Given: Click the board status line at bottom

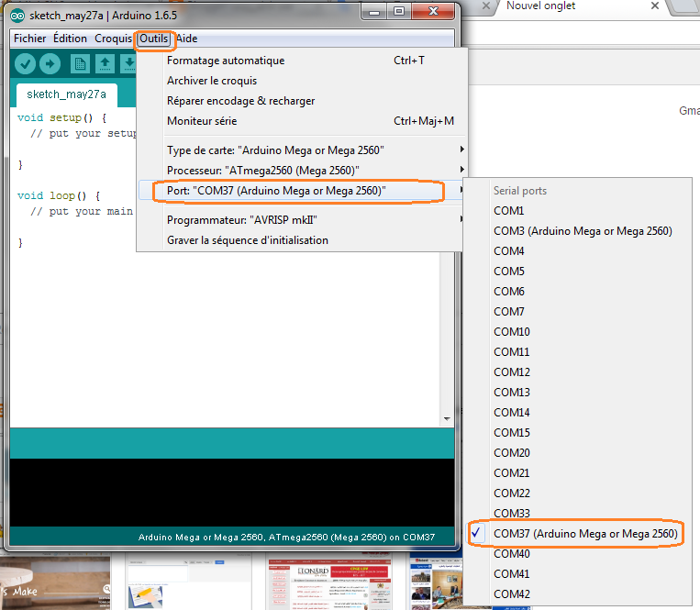Looking at the screenshot, I should click(x=286, y=538).
